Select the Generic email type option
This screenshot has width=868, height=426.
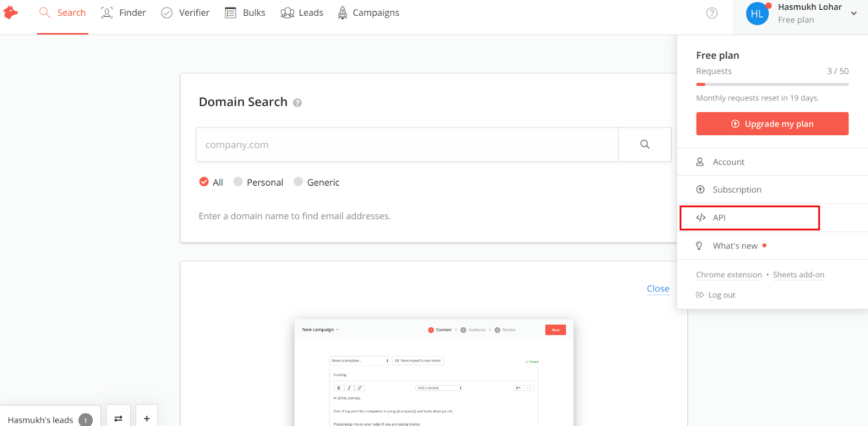click(x=317, y=182)
